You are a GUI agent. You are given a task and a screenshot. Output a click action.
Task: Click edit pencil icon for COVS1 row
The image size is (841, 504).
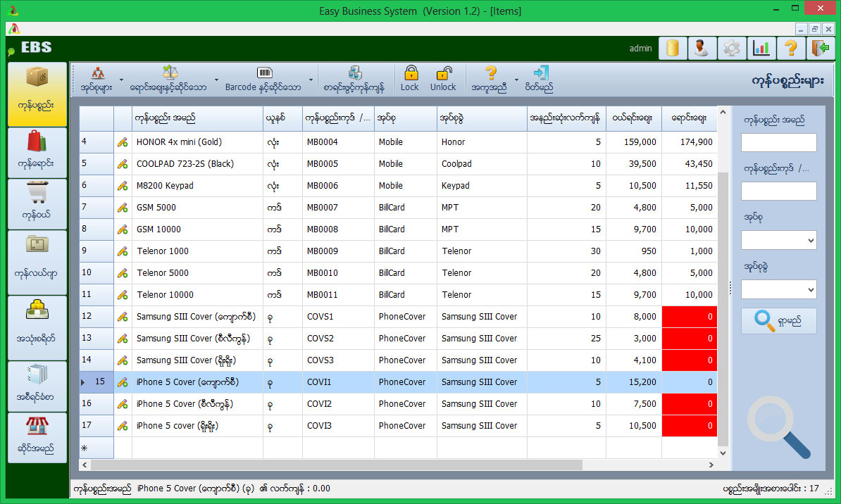point(123,317)
